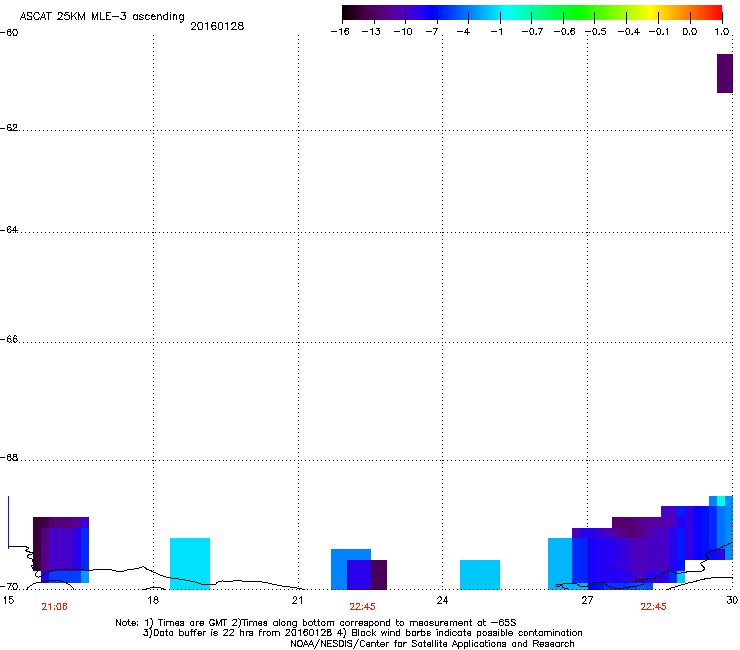The height and width of the screenshot is (650, 740).
Task: Click the -60 latitude axis label
Action: click(x=9, y=33)
